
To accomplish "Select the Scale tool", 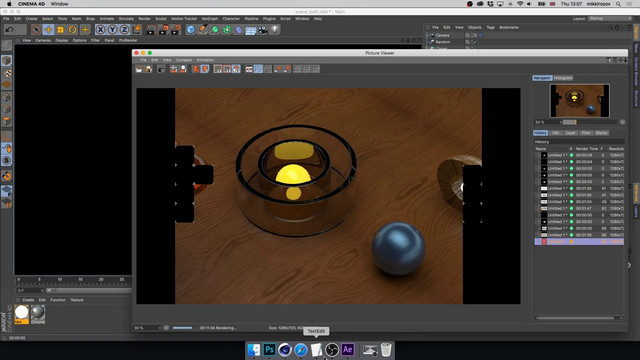I will (x=60, y=29).
